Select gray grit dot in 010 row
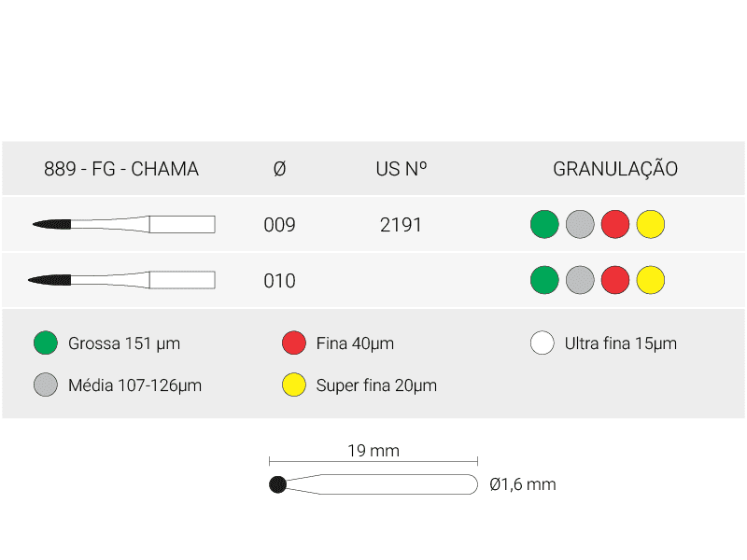This screenshot has height=560, width=747. pyautogui.click(x=580, y=280)
